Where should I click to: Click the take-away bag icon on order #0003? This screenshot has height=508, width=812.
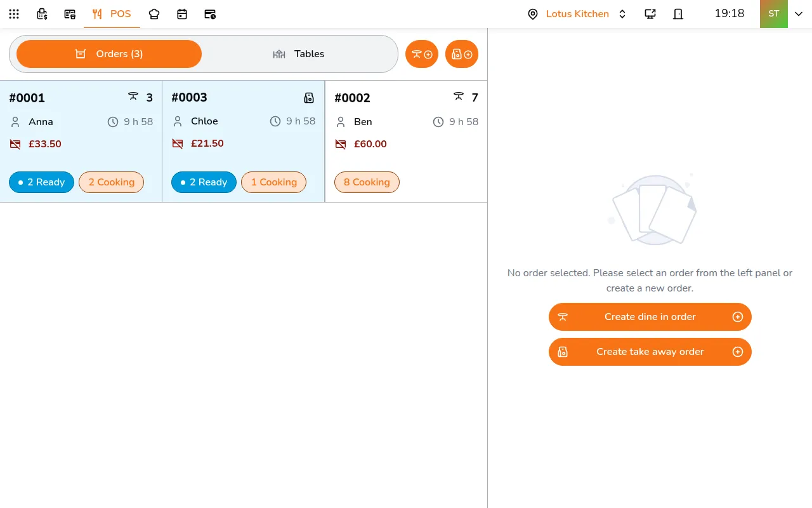(x=309, y=98)
